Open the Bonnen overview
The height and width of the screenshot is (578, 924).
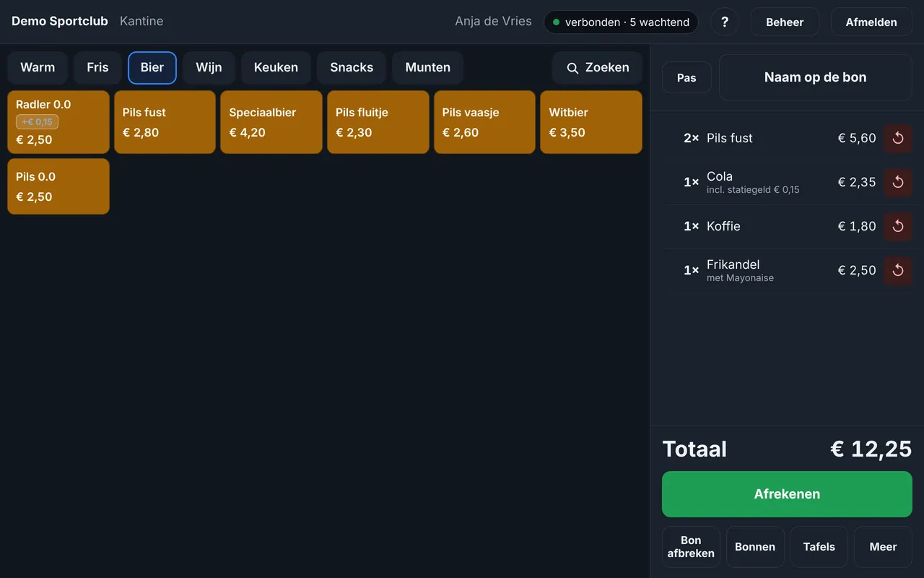click(x=755, y=547)
